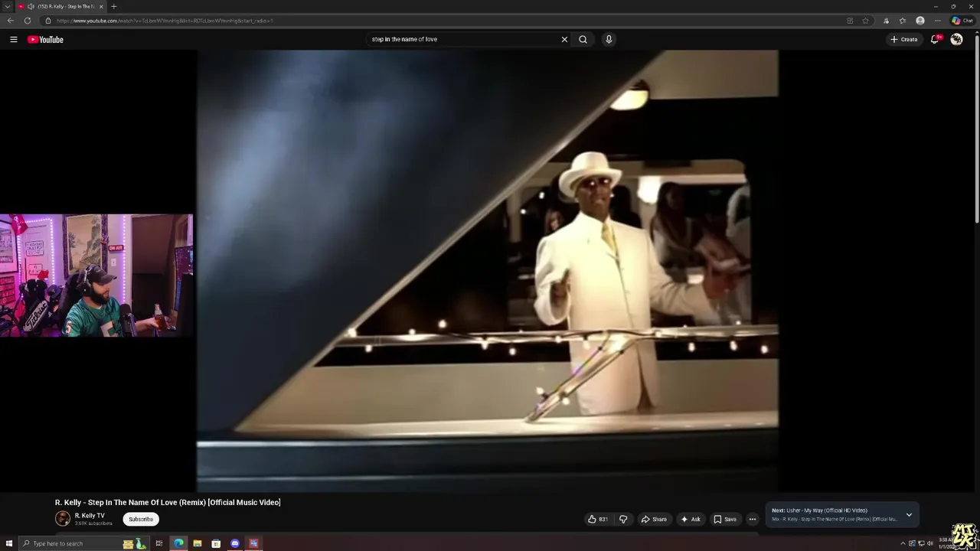Open the volume control in tray

pyautogui.click(x=930, y=543)
